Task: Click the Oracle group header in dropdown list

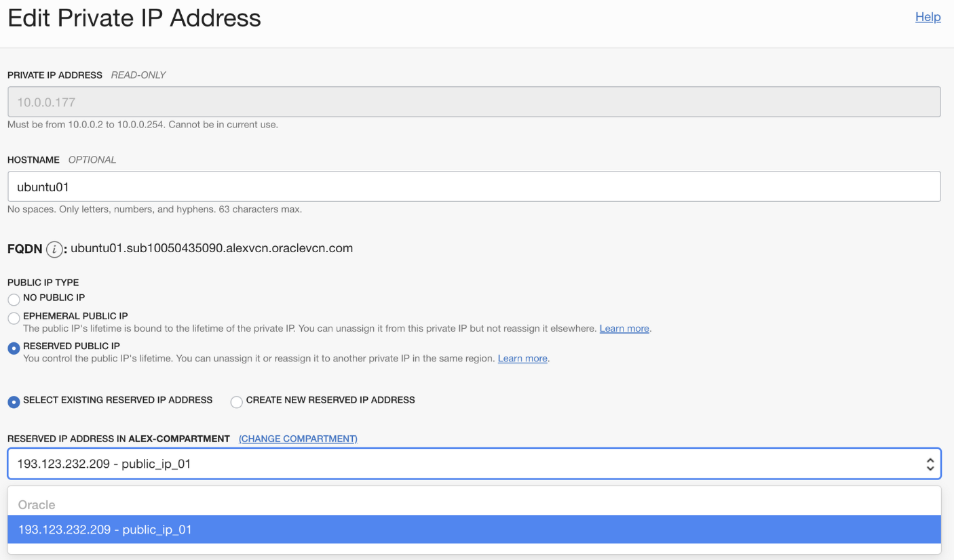Action: click(37, 505)
